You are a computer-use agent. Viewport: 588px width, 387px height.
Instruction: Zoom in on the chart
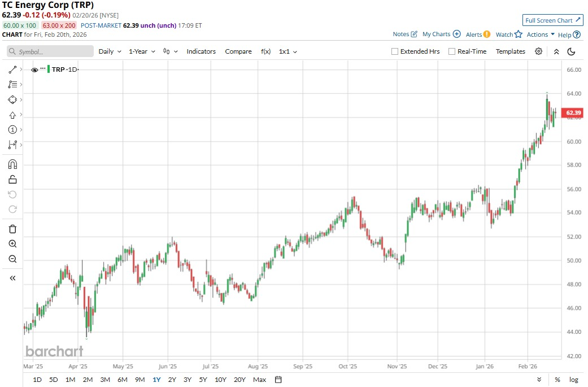click(x=12, y=244)
